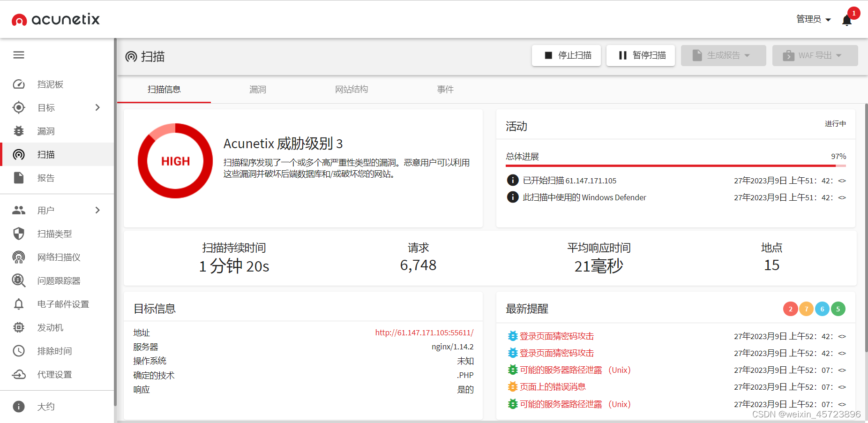This screenshot has width=868, height=423.
Task: Expand the Windows Defender entry arrow
Action: pos(842,197)
